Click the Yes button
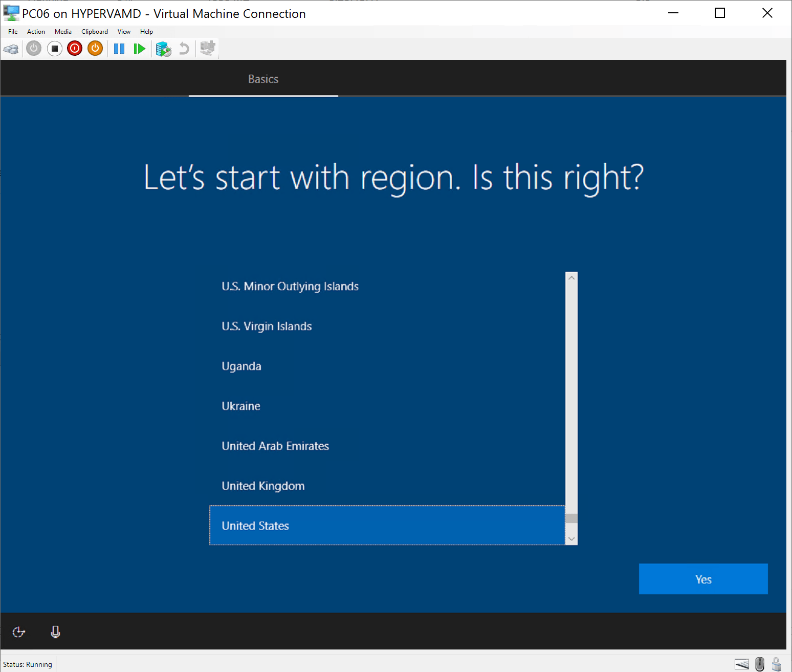The width and height of the screenshot is (792, 672). [x=703, y=579]
